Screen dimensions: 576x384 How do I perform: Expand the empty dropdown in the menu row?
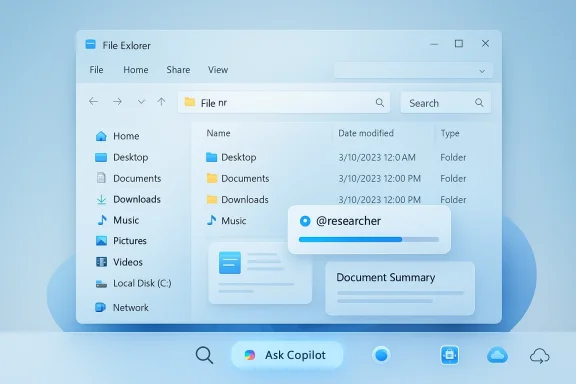click(413, 71)
